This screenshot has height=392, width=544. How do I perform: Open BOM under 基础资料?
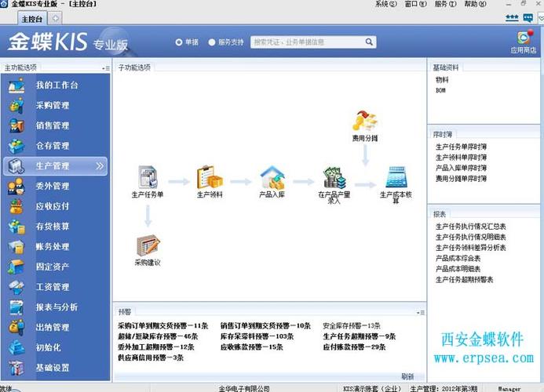440,90
